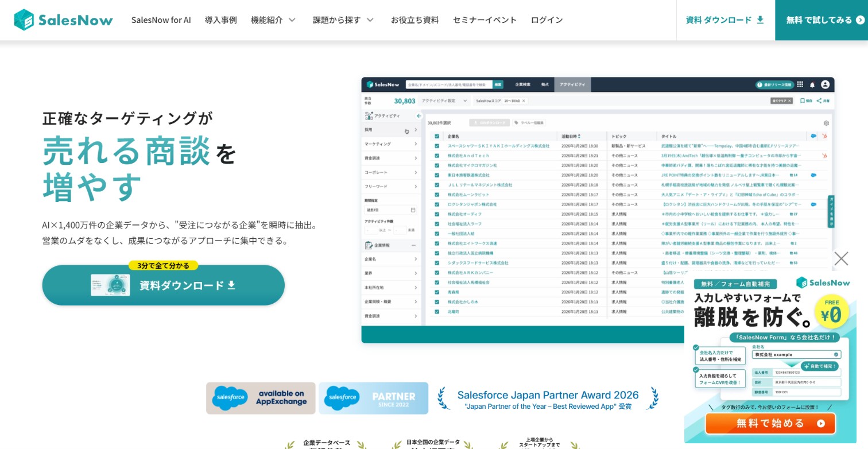Click the settings gear above the activity table

pos(826,123)
